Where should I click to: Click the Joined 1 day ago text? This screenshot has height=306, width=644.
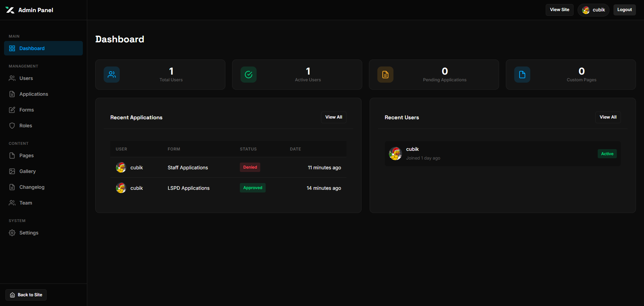pos(423,158)
